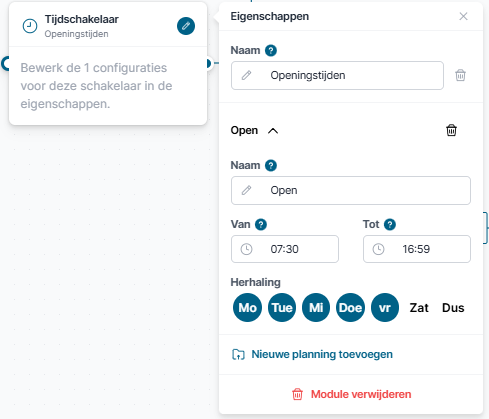Click the help icon beside the top Naam label
The image size is (489, 419).
271,51
